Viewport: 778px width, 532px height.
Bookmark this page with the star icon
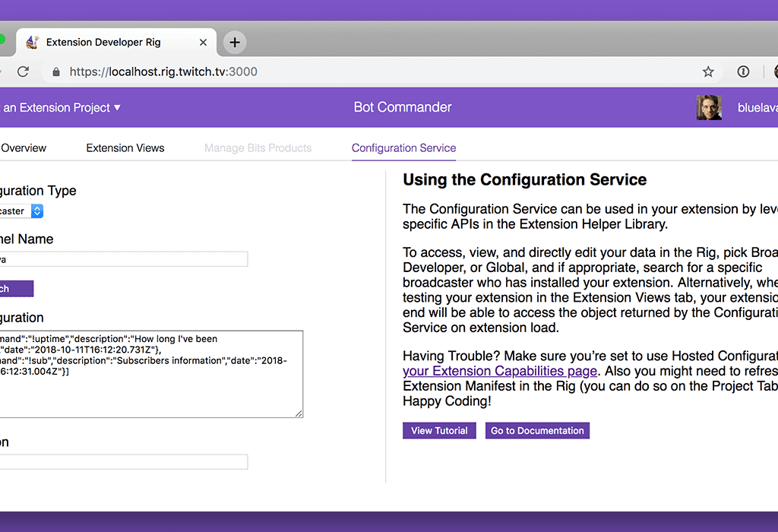click(x=707, y=72)
